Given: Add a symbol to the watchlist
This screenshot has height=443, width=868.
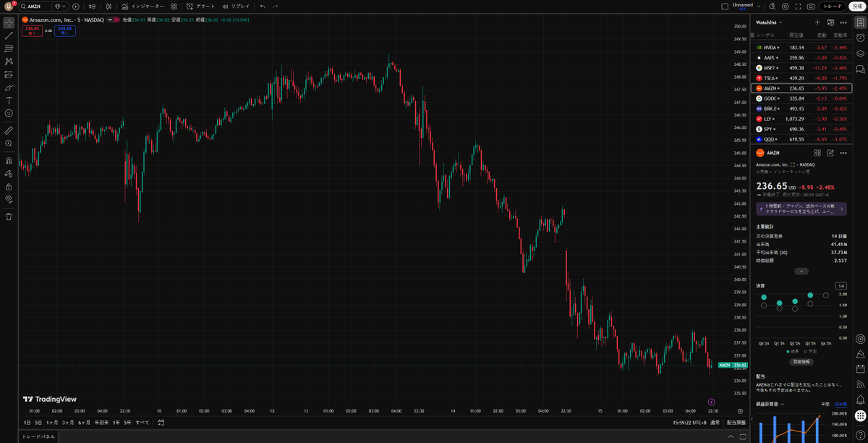Looking at the screenshot, I should pyautogui.click(x=817, y=22).
